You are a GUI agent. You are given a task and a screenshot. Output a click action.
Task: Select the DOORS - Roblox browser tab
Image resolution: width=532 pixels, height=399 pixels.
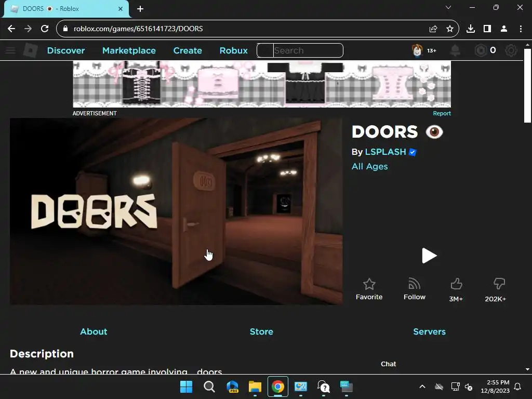[x=66, y=9]
